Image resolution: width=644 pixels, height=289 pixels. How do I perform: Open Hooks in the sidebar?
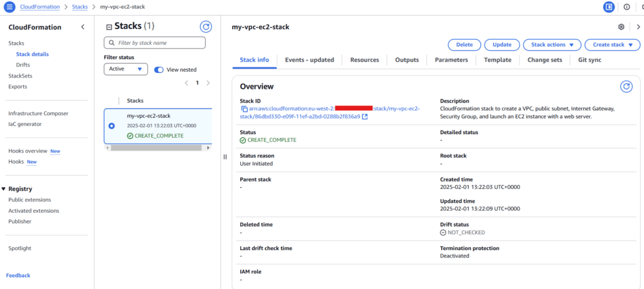coord(16,162)
